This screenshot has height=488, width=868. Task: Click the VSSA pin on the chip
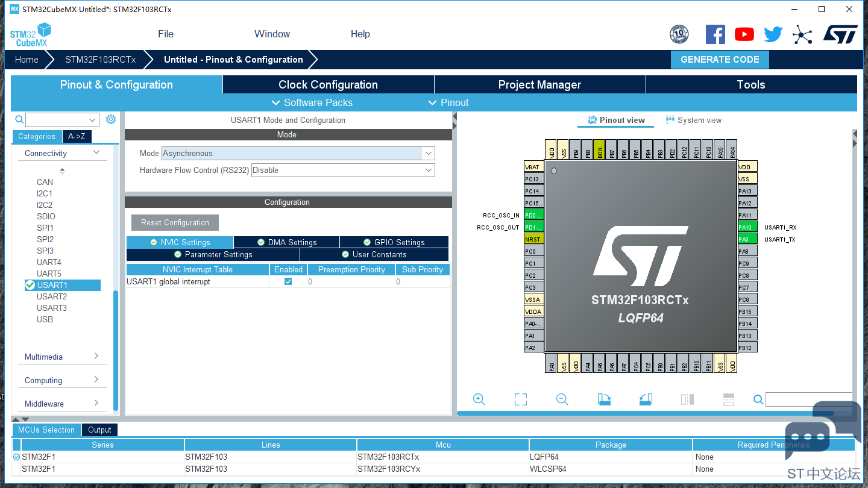click(x=534, y=299)
